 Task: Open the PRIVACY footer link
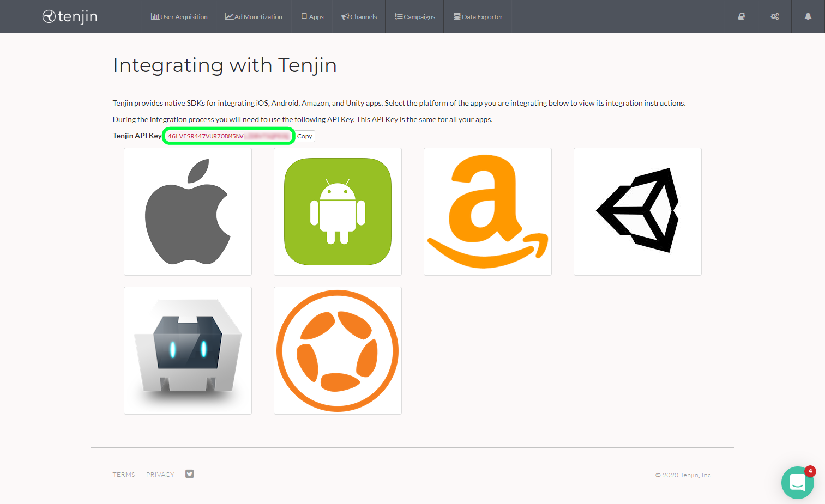tap(160, 475)
